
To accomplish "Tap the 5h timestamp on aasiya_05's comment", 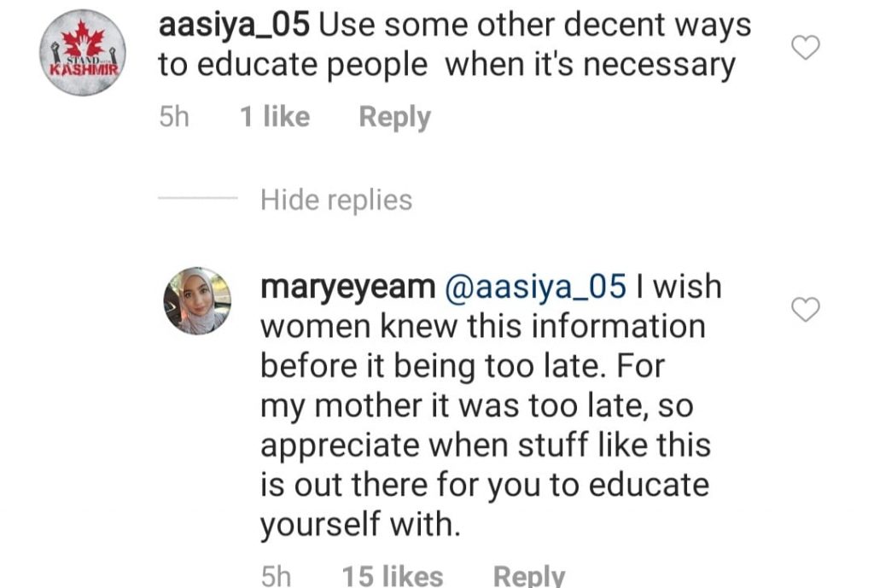I will (x=174, y=116).
